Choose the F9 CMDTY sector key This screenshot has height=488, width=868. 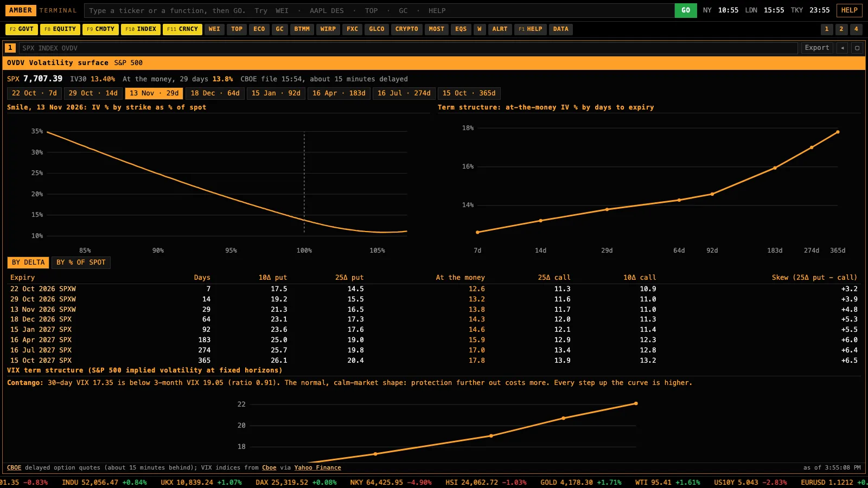click(101, 29)
